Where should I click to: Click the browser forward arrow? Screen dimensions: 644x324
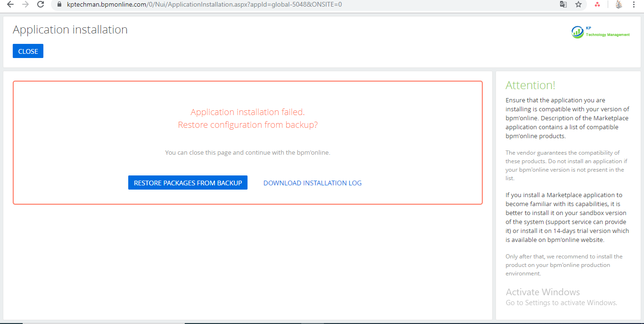click(25, 4)
